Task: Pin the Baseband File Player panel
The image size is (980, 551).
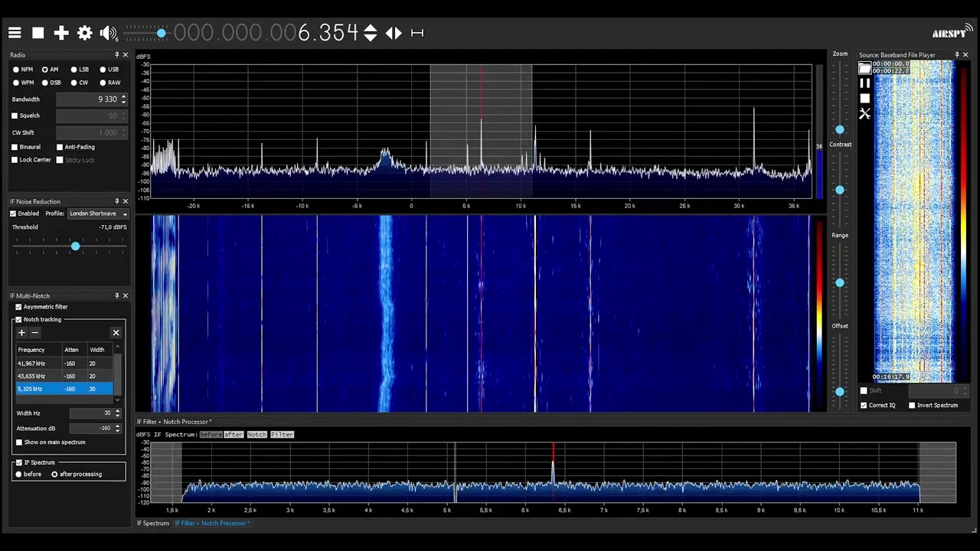Action: [956, 55]
